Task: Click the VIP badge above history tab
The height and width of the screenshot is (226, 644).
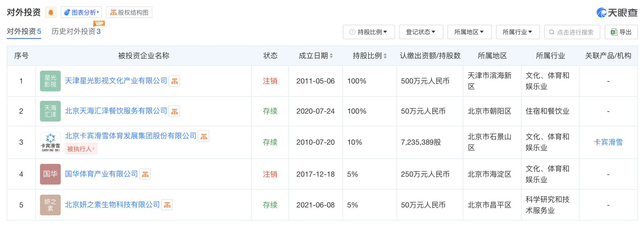Action: click(99, 23)
